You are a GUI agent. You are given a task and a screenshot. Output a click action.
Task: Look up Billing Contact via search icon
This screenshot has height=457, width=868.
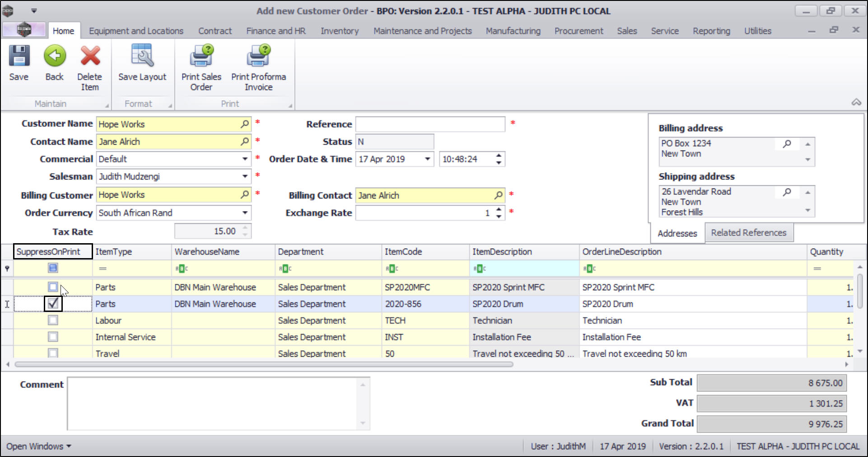pyautogui.click(x=498, y=195)
